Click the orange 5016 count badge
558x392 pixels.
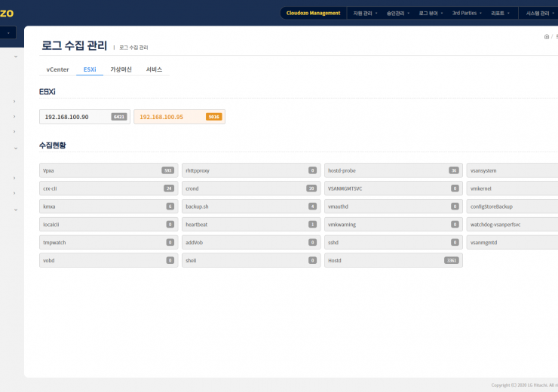tap(213, 117)
